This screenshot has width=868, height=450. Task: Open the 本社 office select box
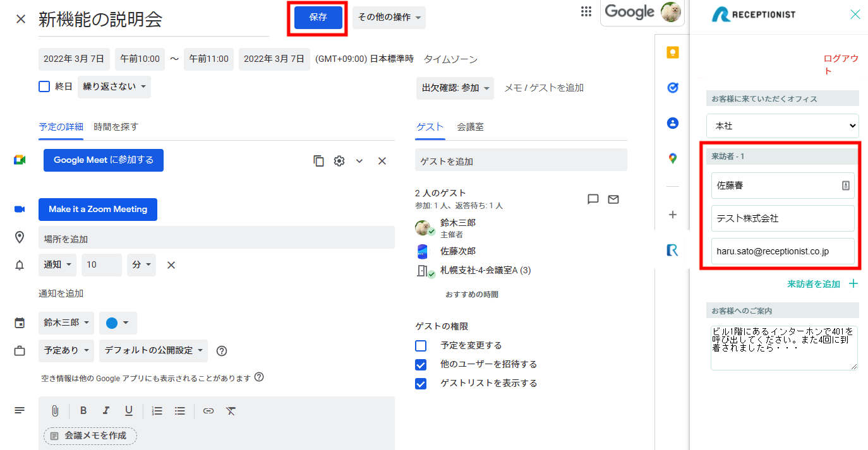pos(783,126)
